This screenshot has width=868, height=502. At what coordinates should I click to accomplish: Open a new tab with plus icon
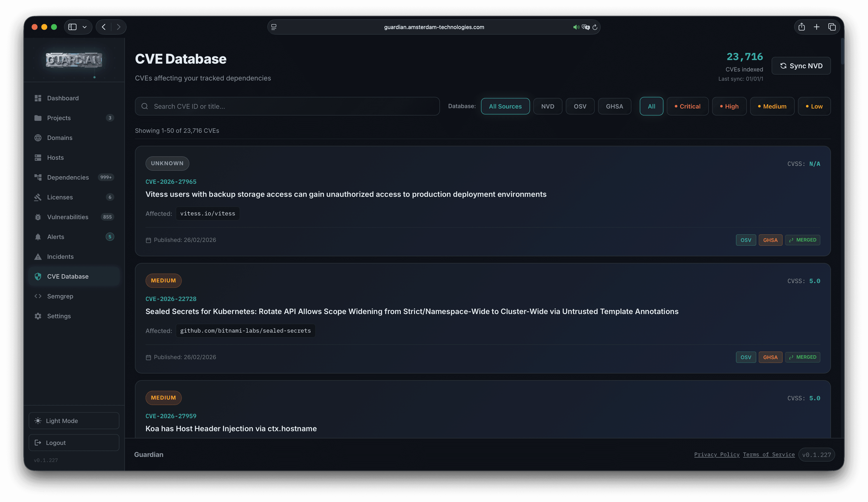point(817,27)
